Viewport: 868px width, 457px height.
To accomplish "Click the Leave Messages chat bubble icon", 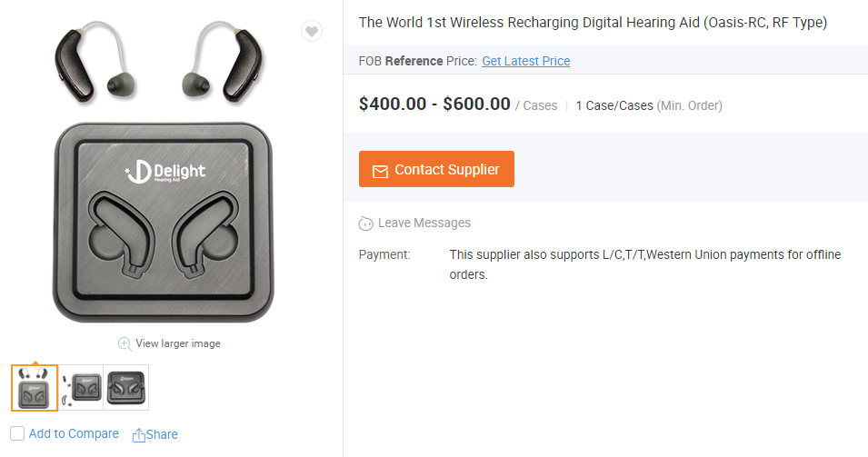I will pyautogui.click(x=365, y=224).
